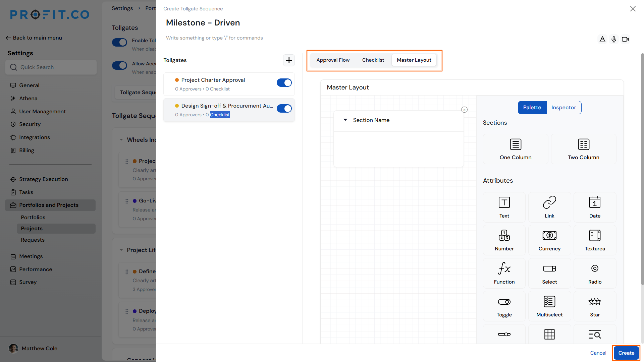Select the Design Sign-off & Procurement tollgate
This screenshot has height=362, width=644.
click(229, 110)
